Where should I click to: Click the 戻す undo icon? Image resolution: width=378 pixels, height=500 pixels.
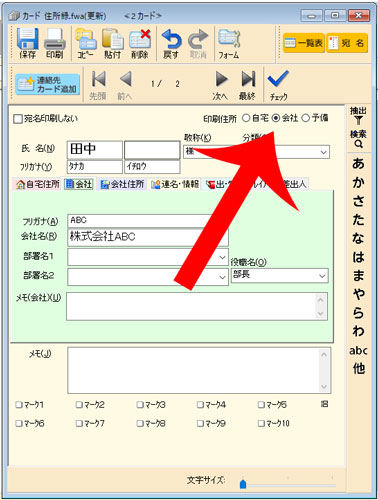[x=171, y=43]
